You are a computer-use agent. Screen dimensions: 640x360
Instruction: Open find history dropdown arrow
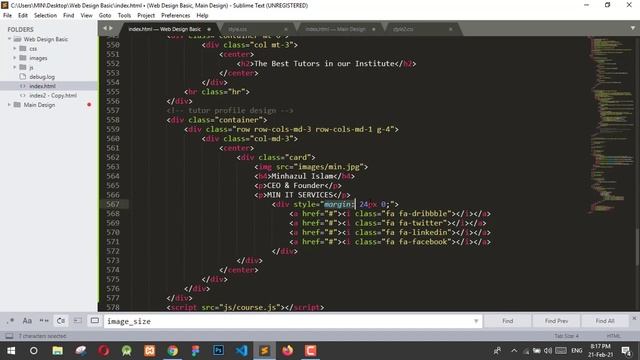pyautogui.click(x=476, y=321)
